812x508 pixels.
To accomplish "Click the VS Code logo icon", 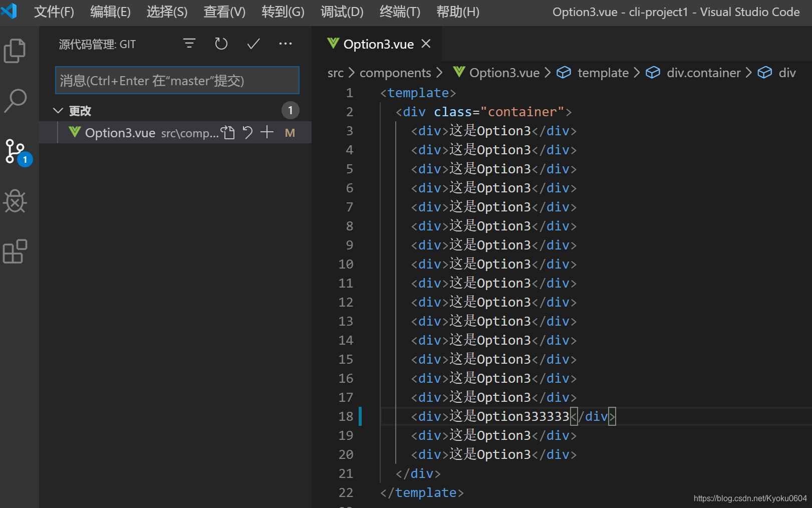I will (x=9, y=11).
